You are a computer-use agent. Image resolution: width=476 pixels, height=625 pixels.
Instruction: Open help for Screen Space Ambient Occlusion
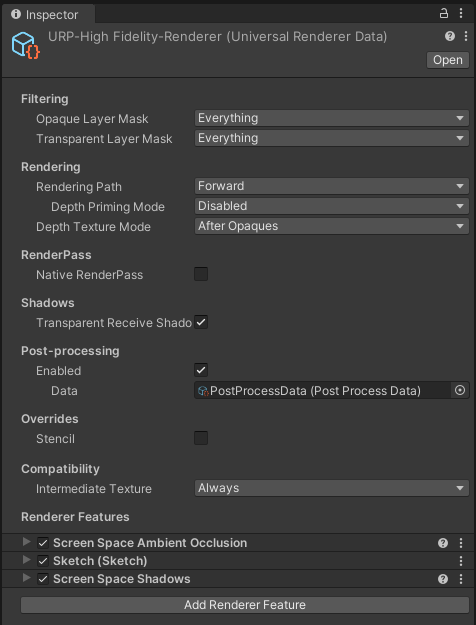[x=443, y=543]
